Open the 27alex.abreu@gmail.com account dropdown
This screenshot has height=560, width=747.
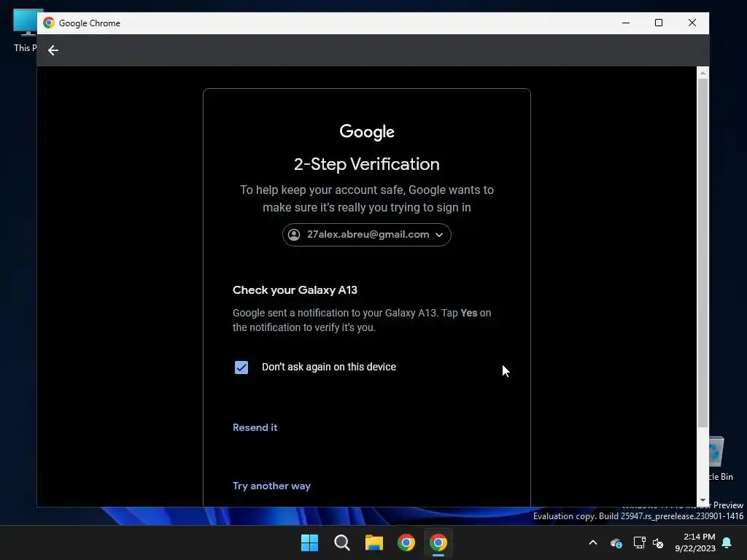point(366,234)
